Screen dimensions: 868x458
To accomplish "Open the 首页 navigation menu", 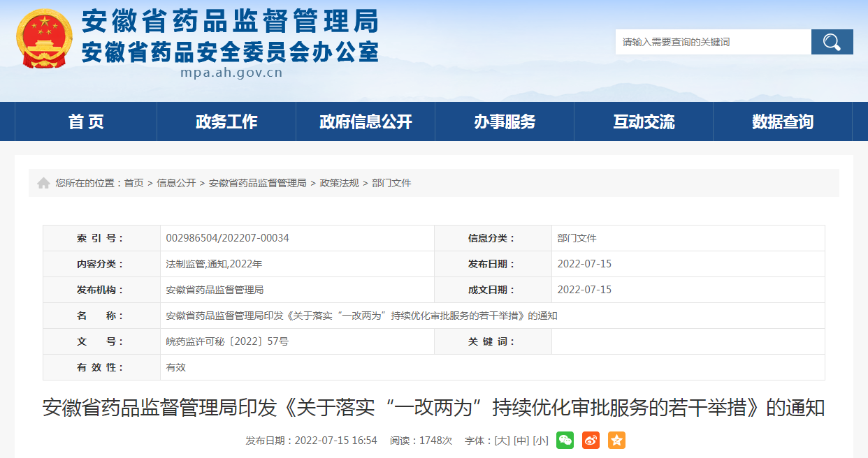I will pyautogui.click(x=88, y=121).
